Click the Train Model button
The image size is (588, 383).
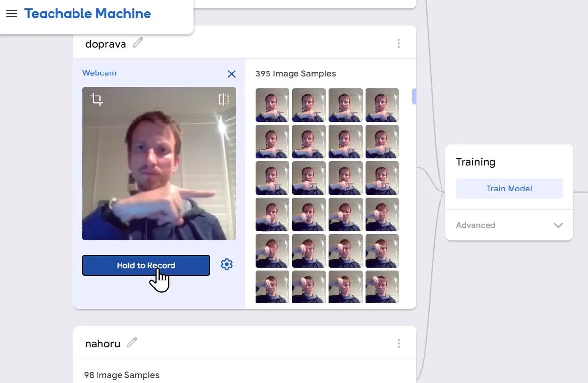[x=509, y=189]
